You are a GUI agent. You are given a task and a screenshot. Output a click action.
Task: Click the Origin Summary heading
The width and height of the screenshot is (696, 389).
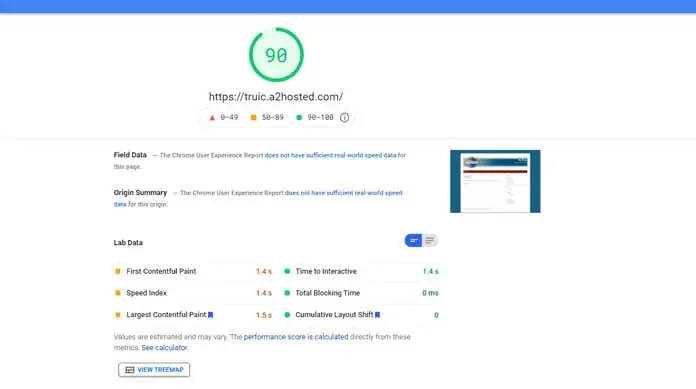140,193
